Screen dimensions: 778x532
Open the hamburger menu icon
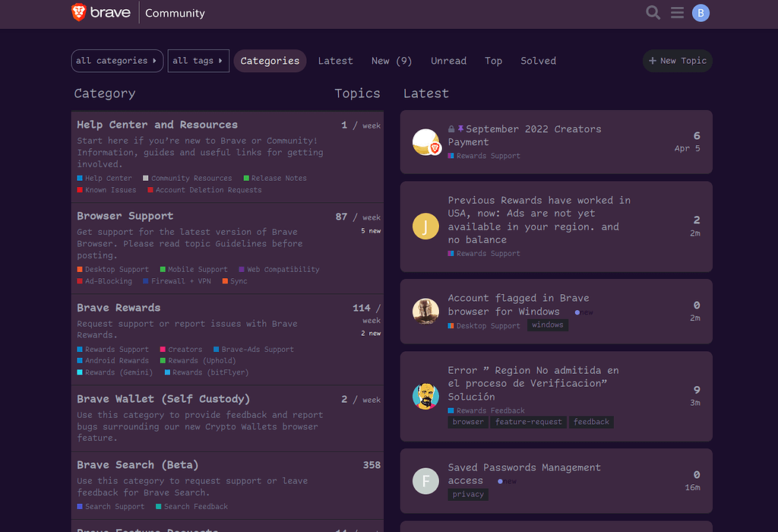point(677,12)
